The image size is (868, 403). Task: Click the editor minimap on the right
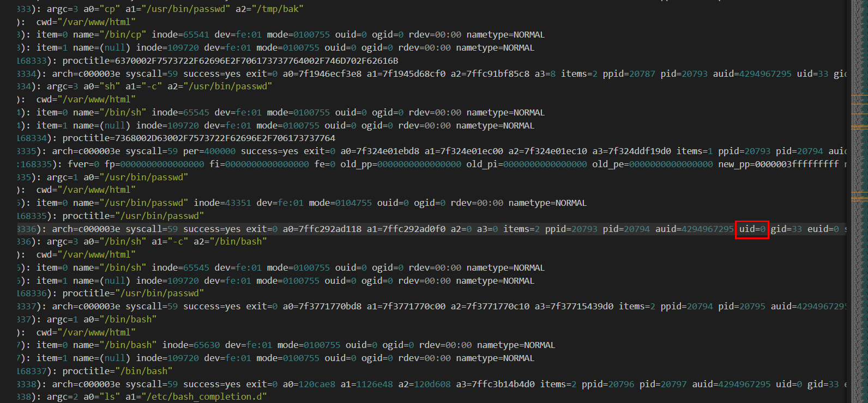pyautogui.click(x=859, y=201)
